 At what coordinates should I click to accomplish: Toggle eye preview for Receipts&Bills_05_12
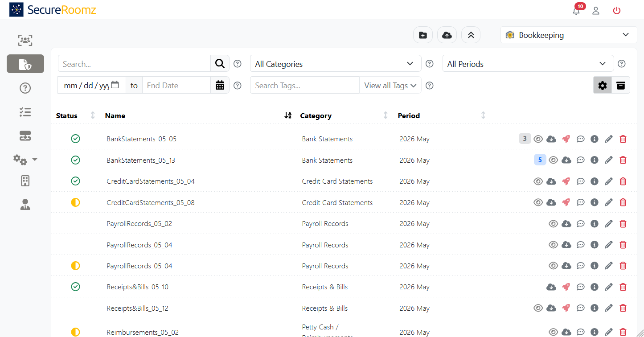(538, 308)
